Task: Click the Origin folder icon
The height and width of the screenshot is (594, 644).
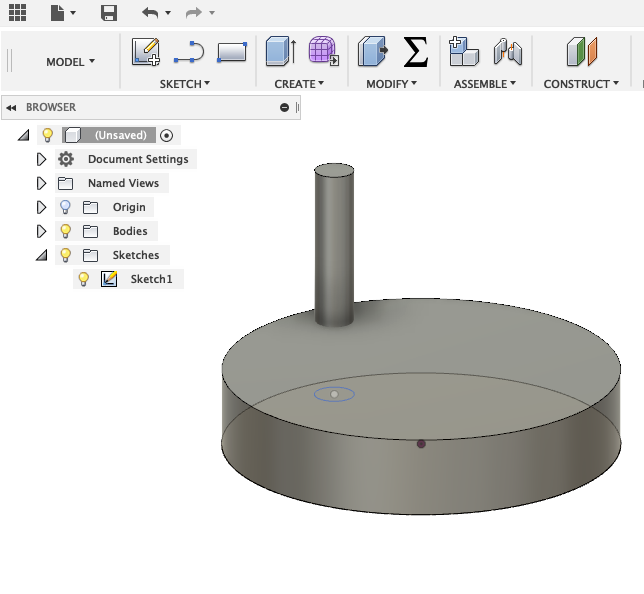Action: point(90,207)
